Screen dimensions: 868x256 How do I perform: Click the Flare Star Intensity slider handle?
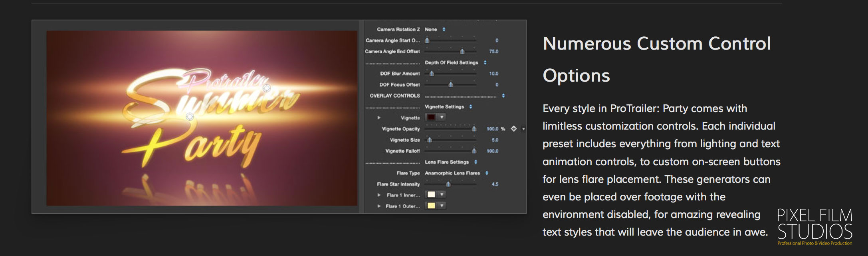[448, 184]
